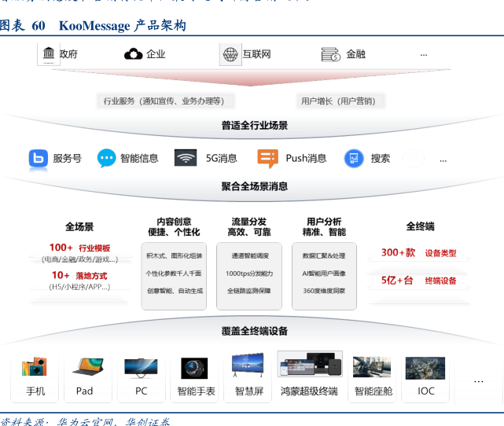Click the government building icon

click(x=49, y=54)
